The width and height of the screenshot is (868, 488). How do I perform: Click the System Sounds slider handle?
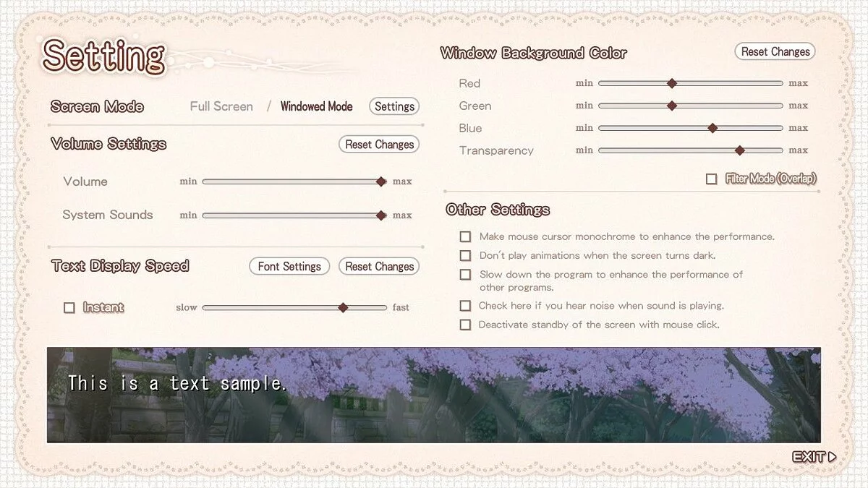[x=381, y=215]
